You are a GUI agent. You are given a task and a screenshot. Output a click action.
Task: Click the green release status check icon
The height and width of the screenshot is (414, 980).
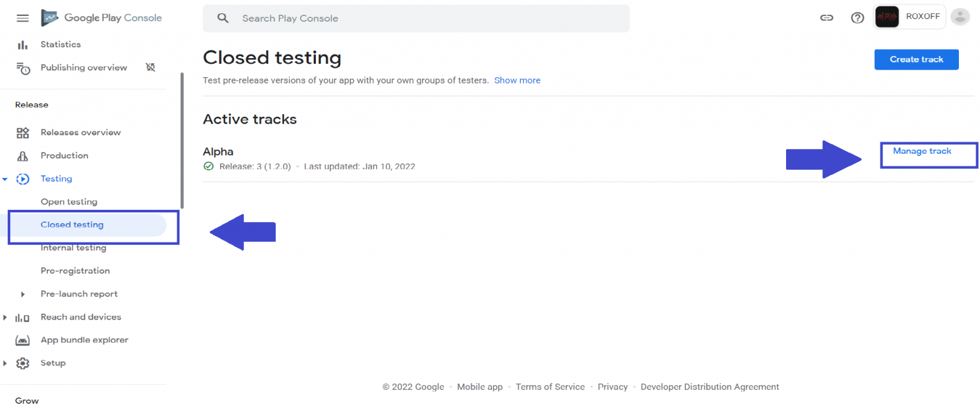click(x=208, y=166)
